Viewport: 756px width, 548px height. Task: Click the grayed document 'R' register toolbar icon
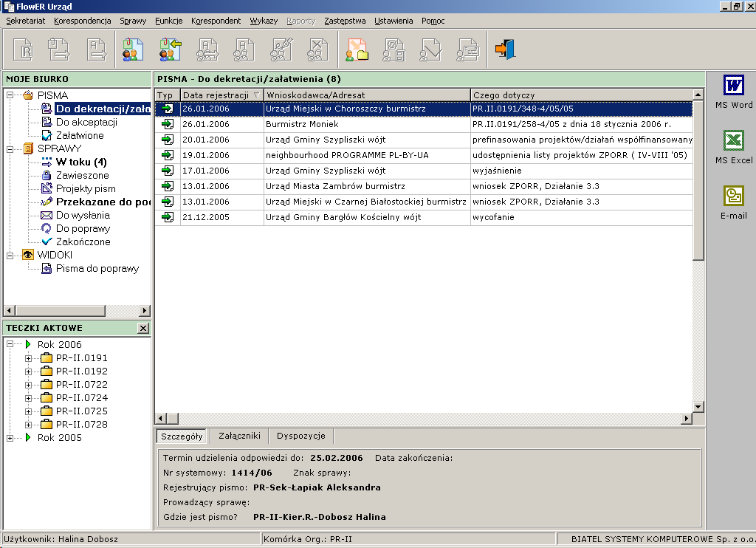coord(23,49)
